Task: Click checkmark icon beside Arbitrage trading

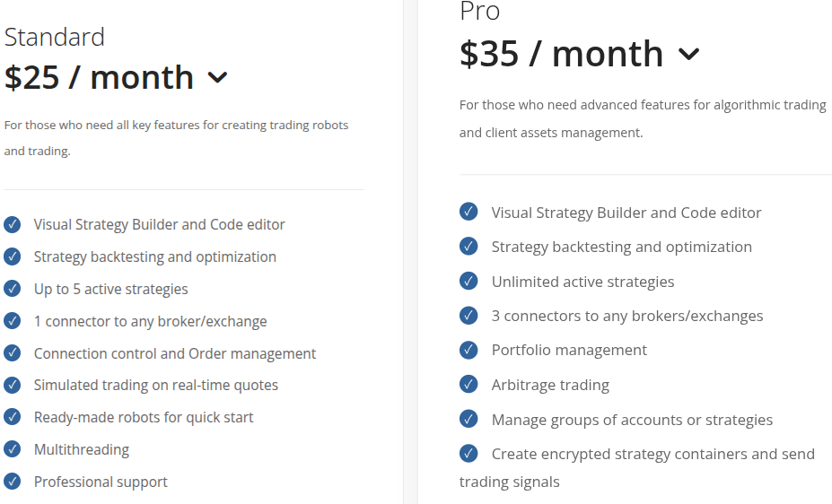Action: pos(469,384)
